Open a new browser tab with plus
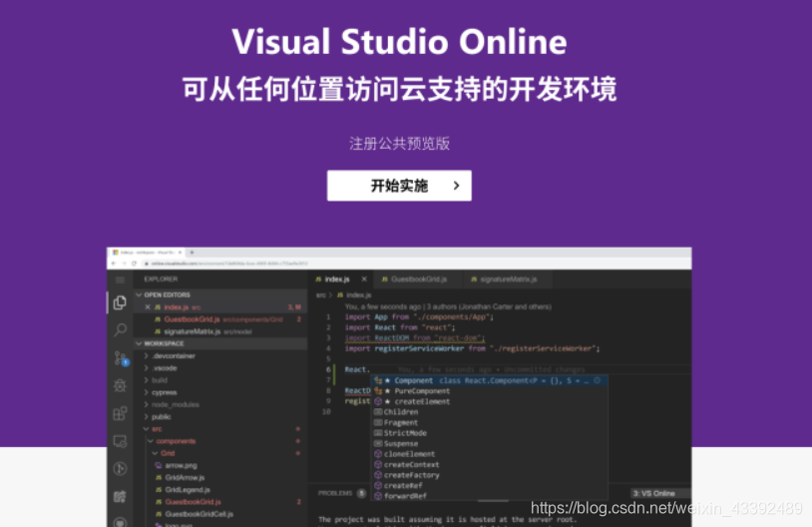 coord(192,253)
